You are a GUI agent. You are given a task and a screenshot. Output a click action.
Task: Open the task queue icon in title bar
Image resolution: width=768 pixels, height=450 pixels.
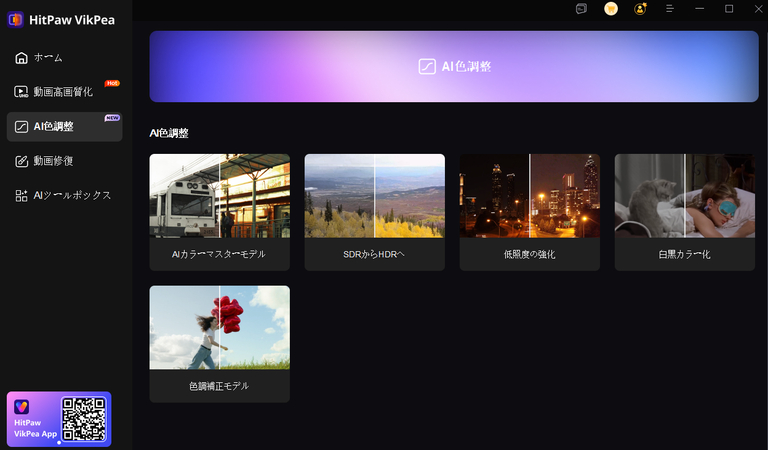point(581,9)
